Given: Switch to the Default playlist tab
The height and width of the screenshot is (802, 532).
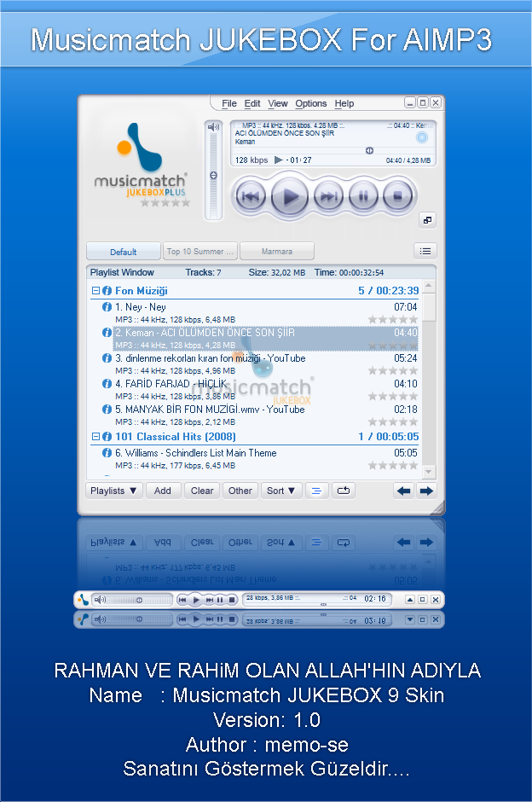Looking at the screenshot, I should pyautogui.click(x=123, y=252).
